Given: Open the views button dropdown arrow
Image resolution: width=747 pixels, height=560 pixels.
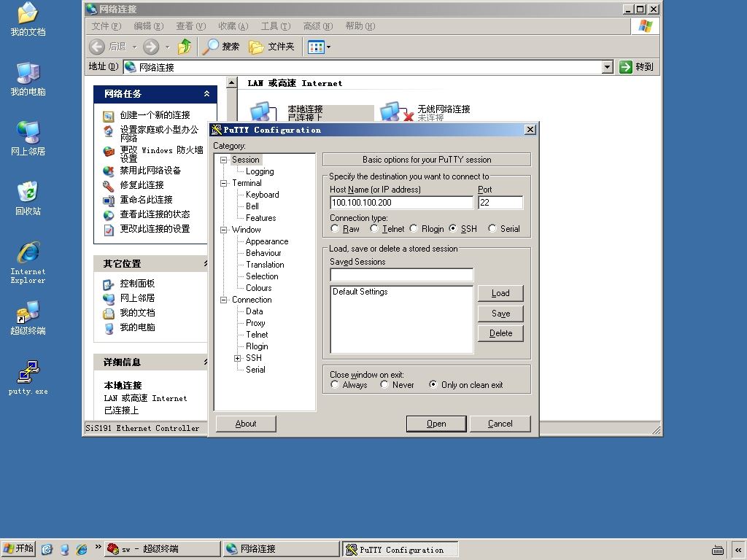Looking at the screenshot, I should [x=328, y=47].
